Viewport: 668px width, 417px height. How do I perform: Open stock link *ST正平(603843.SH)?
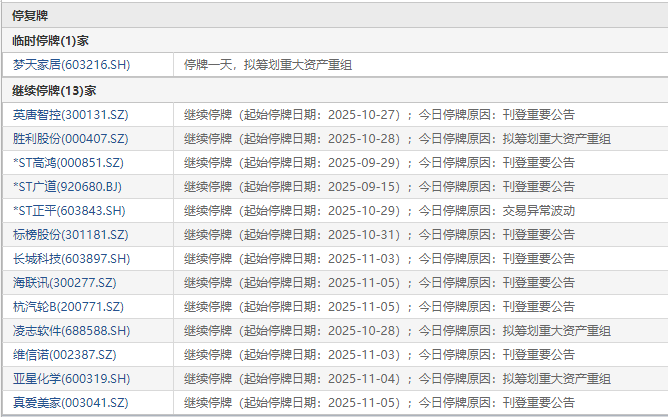point(69,210)
